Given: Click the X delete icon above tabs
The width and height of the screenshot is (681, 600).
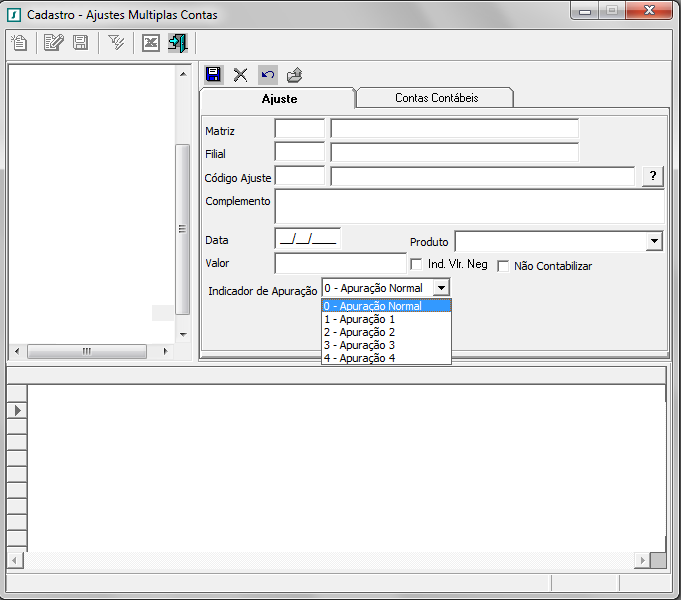Looking at the screenshot, I should [x=240, y=75].
